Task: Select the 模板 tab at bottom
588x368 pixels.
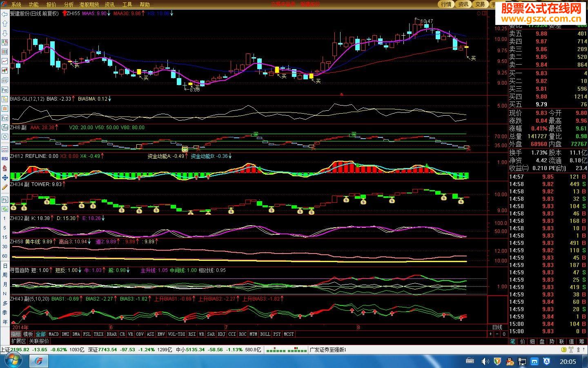Action: coord(28,334)
